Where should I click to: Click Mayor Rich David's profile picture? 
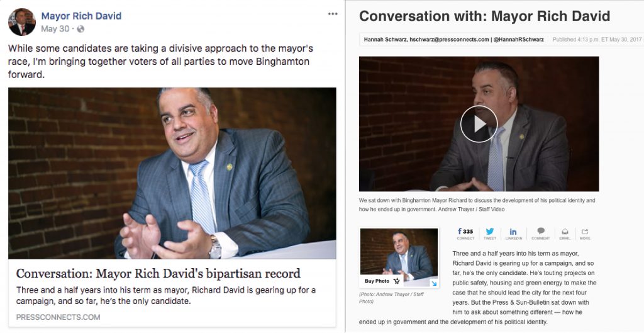[x=22, y=22]
